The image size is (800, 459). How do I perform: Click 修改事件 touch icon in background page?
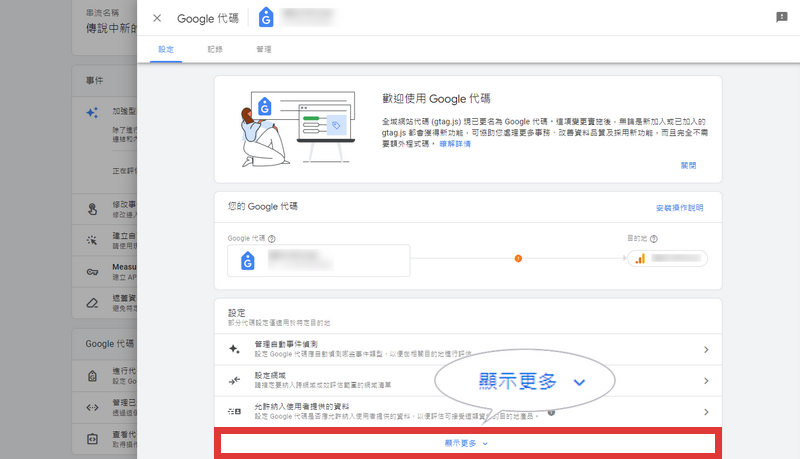pos(92,209)
